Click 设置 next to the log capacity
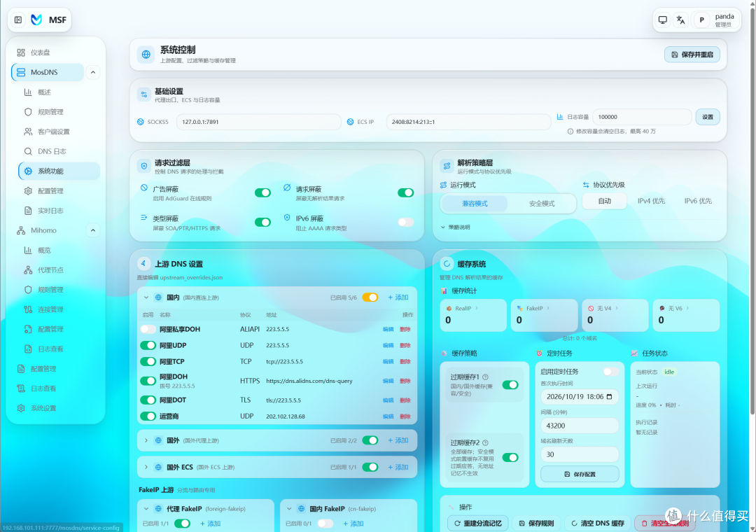 707,117
